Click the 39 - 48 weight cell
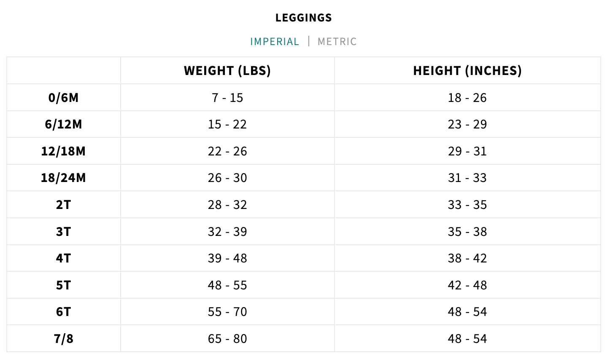Image resolution: width=610 pixels, height=364 pixels. tap(227, 258)
